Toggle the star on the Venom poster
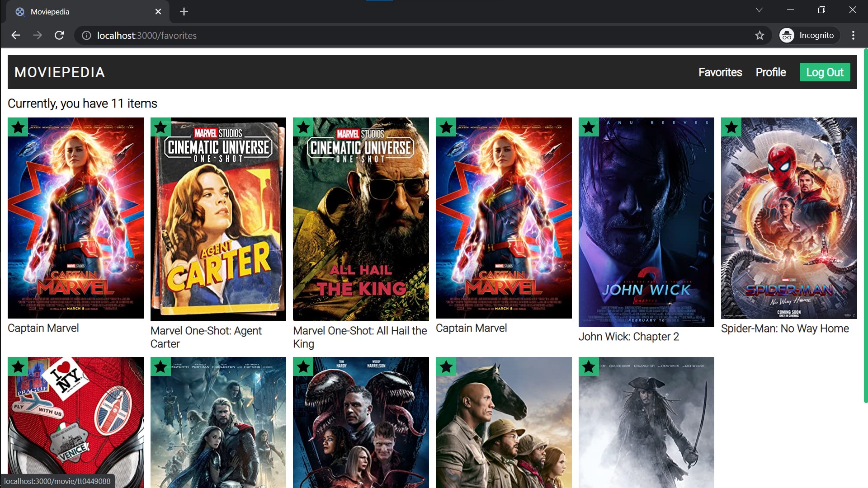Image resolution: width=868 pixels, height=488 pixels. [303, 367]
